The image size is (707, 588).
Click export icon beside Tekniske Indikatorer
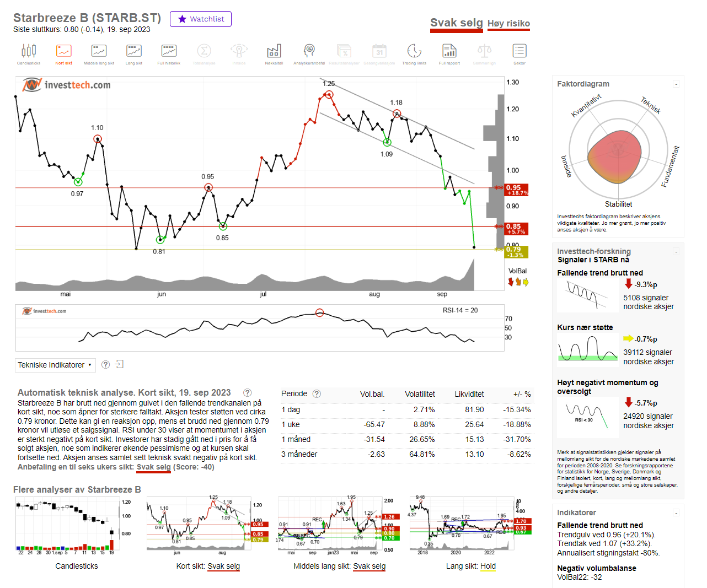tap(119, 364)
